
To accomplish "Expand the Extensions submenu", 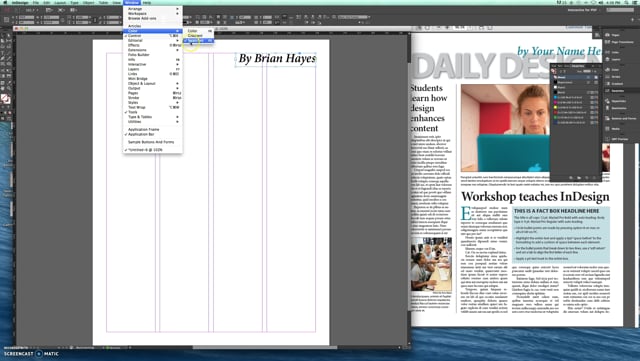I will point(153,50).
